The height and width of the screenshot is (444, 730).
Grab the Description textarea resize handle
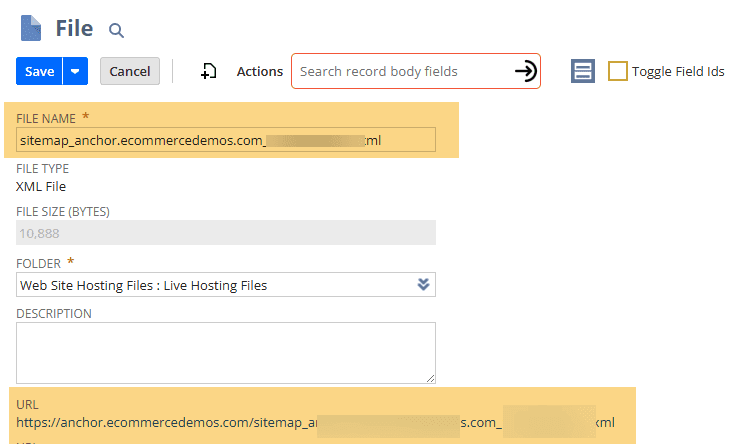(431, 378)
